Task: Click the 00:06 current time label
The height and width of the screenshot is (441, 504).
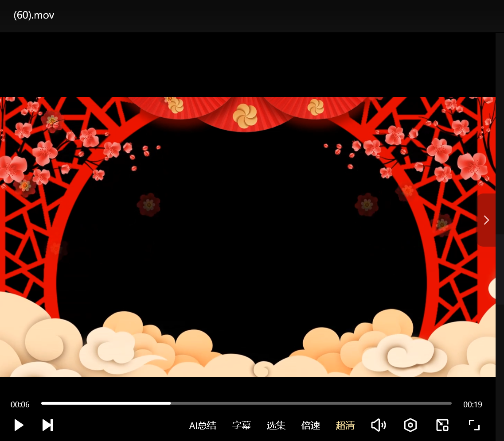Action: [20, 405]
